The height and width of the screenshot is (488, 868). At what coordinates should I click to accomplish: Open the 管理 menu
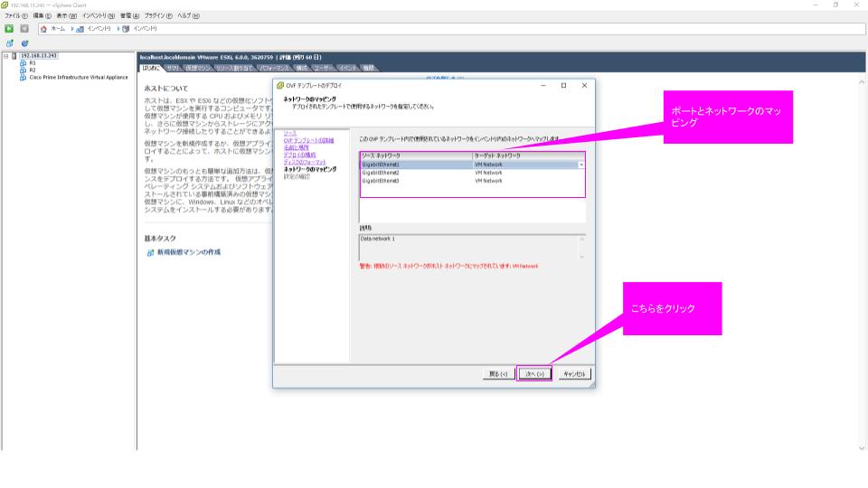tap(129, 16)
